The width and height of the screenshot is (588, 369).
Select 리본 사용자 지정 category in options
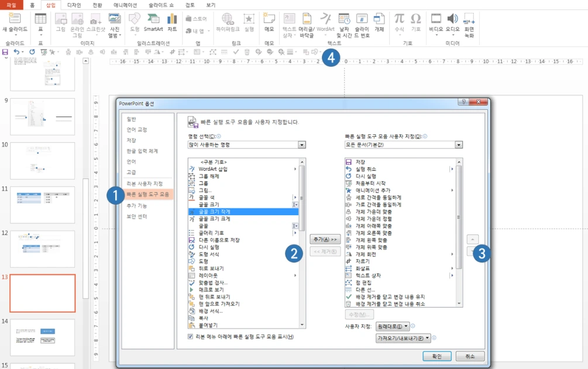click(145, 184)
